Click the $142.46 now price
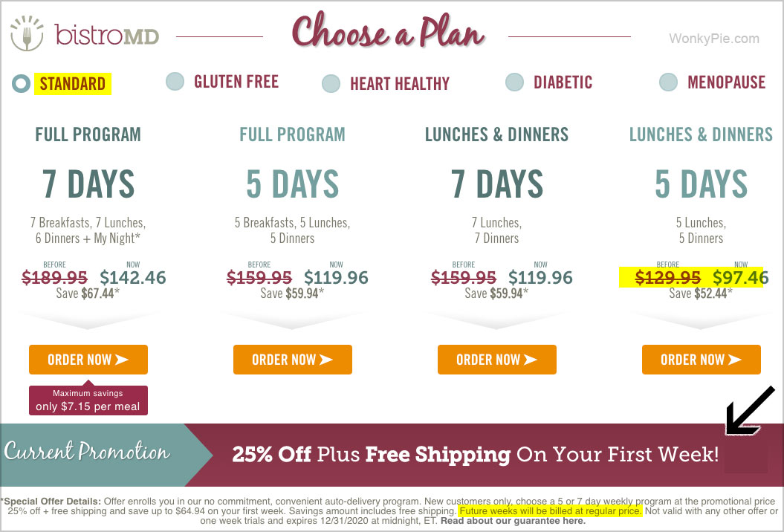The image size is (784, 532). tap(132, 277)
